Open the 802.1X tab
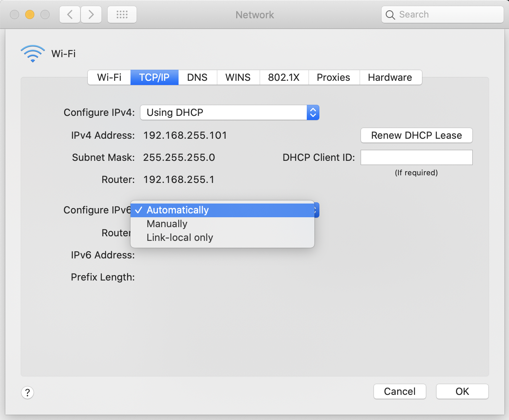 tap(284, 77)
